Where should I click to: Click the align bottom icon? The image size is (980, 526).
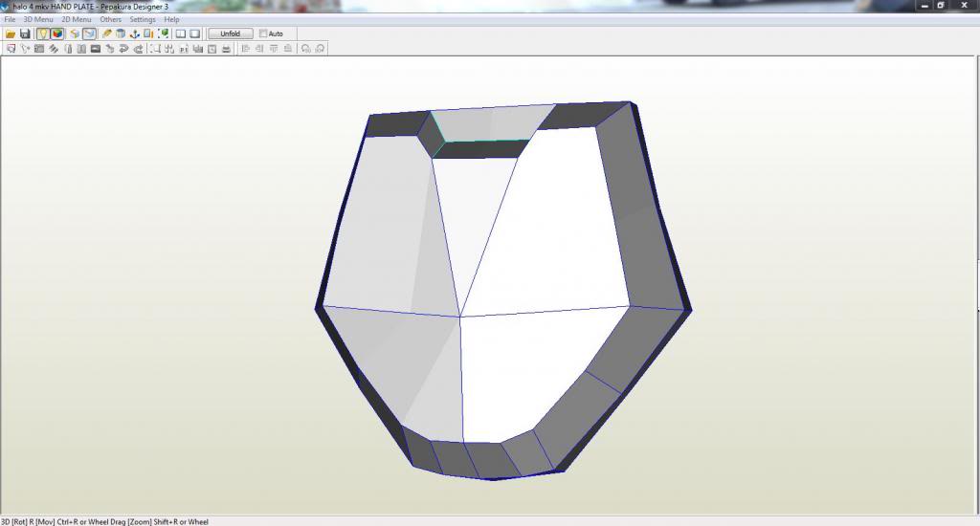tap(287, 49)
